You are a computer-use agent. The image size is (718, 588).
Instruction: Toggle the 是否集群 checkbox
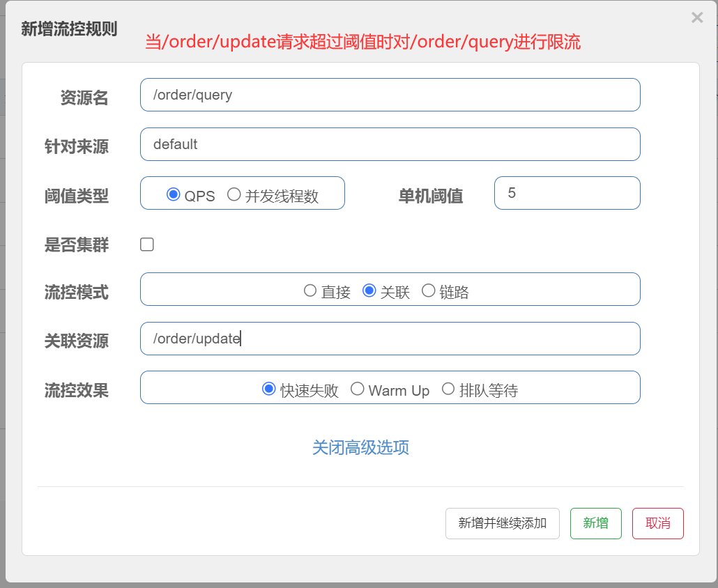[x=147, y=245]
